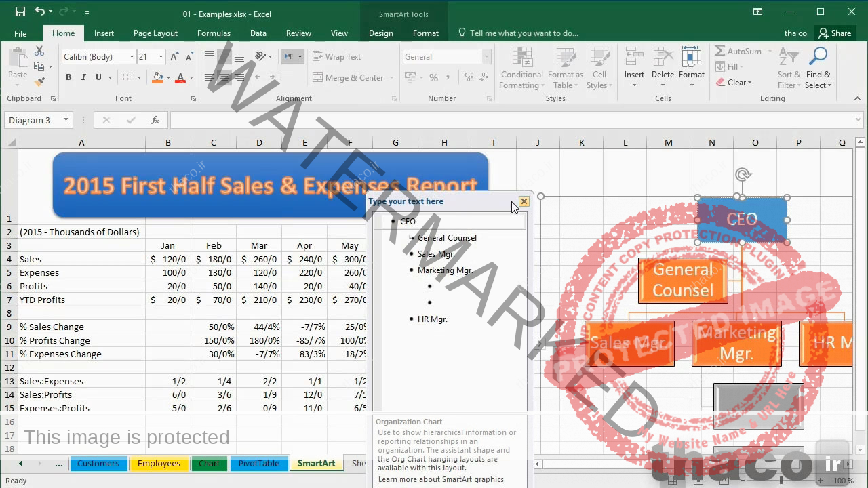Toggle Bold formatting

click(68, 77)
